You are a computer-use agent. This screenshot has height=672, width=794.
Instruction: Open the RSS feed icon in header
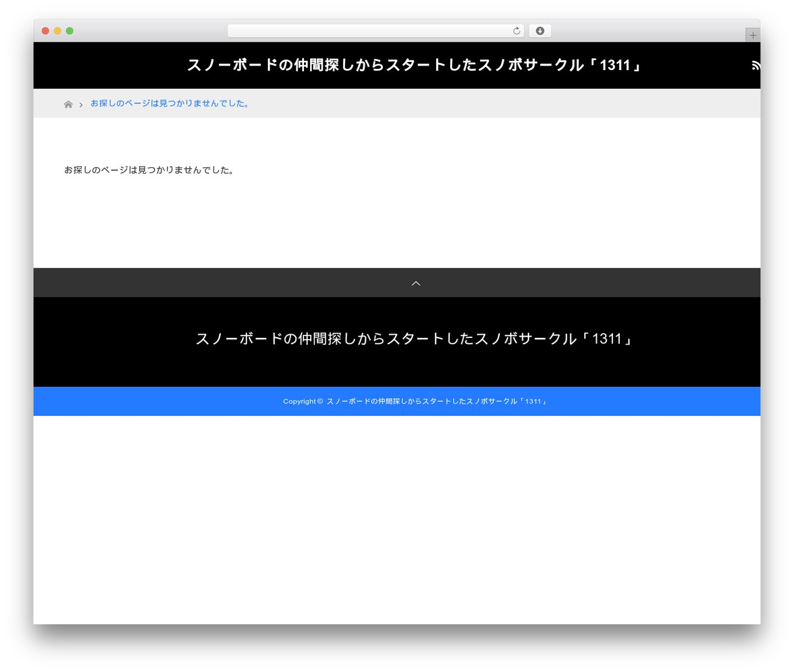(756, 65)
